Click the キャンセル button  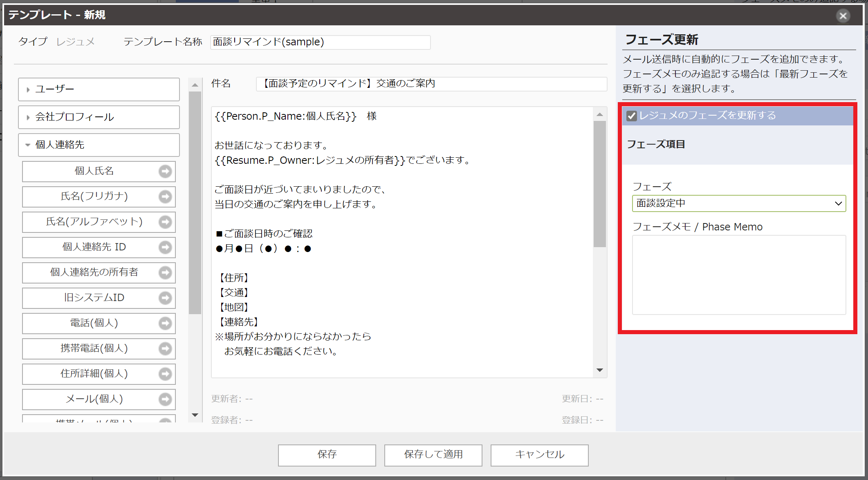(539, 455)
